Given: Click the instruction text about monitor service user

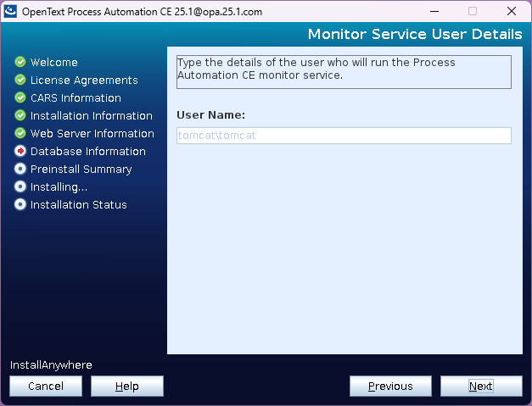Looking at the screenshot, I should point(316,69).
